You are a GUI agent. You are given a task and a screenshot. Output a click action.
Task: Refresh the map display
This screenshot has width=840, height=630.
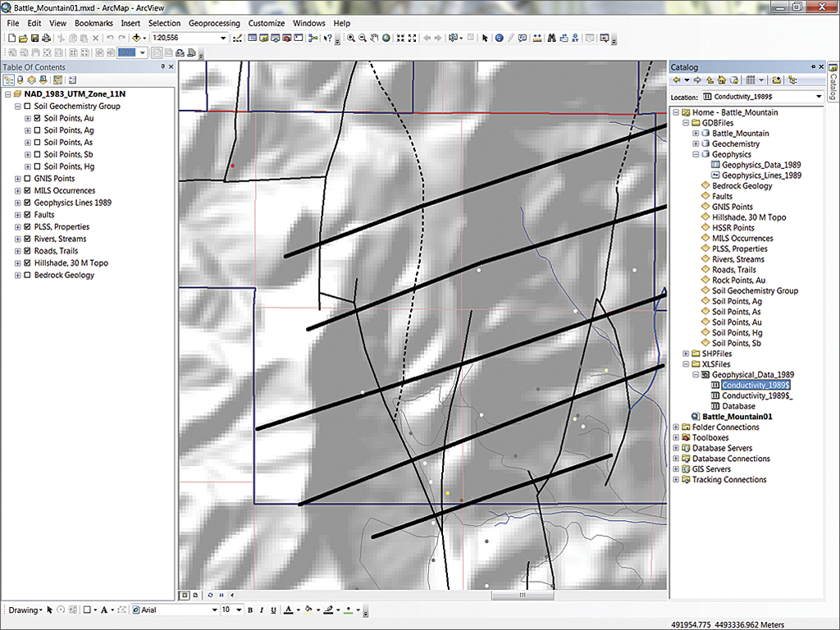(x=210, y=595)
